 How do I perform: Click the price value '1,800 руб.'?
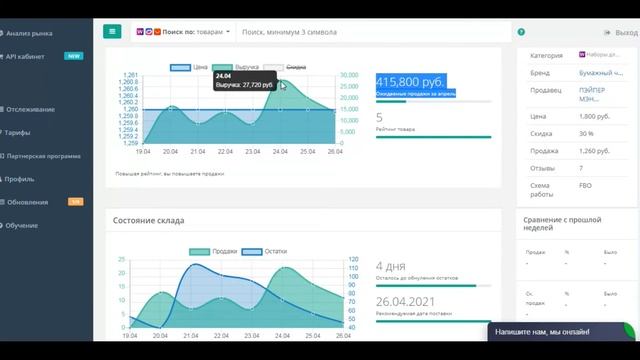[594, 116]
